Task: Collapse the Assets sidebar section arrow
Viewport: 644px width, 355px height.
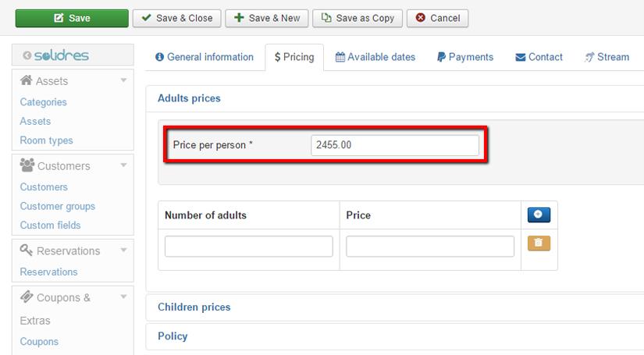Action: 123,80
